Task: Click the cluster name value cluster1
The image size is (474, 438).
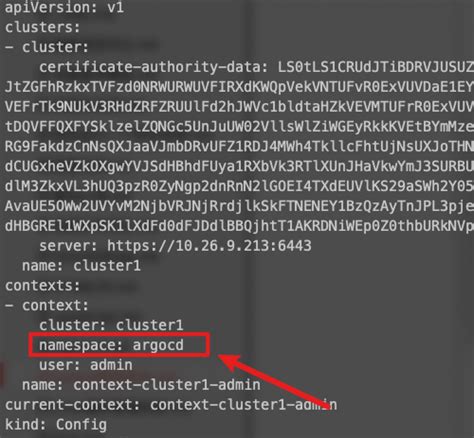Action: pos(107,266)
